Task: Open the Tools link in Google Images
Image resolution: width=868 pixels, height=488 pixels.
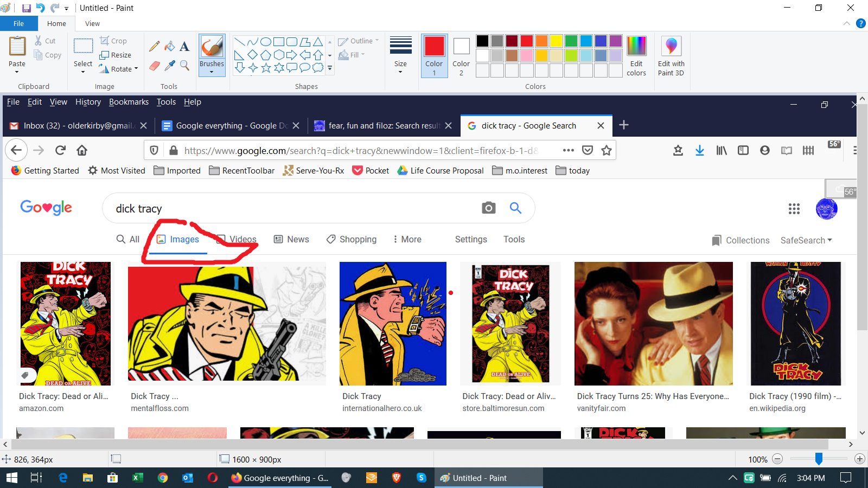Action: click(x=514, y=239)
